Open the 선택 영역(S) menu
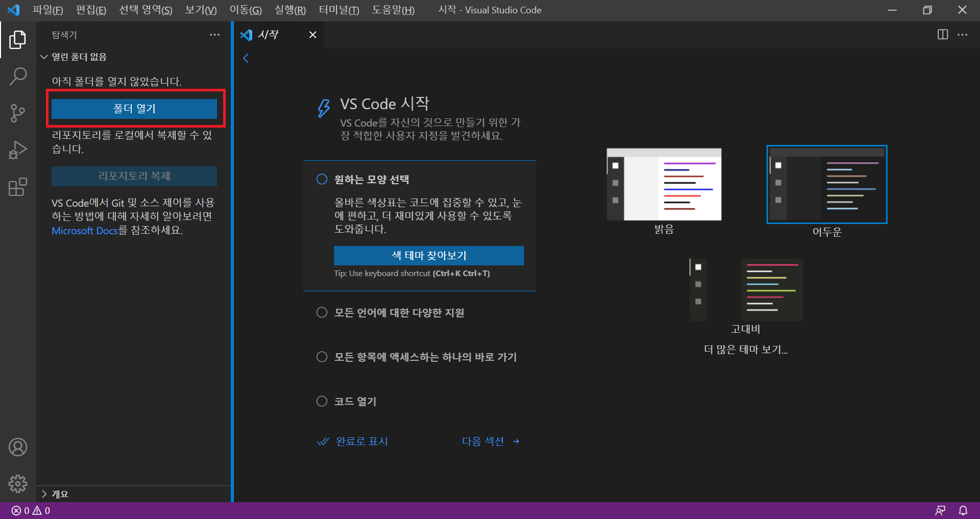The height and width of the screenshot is (519, 980). pos(146,10)
